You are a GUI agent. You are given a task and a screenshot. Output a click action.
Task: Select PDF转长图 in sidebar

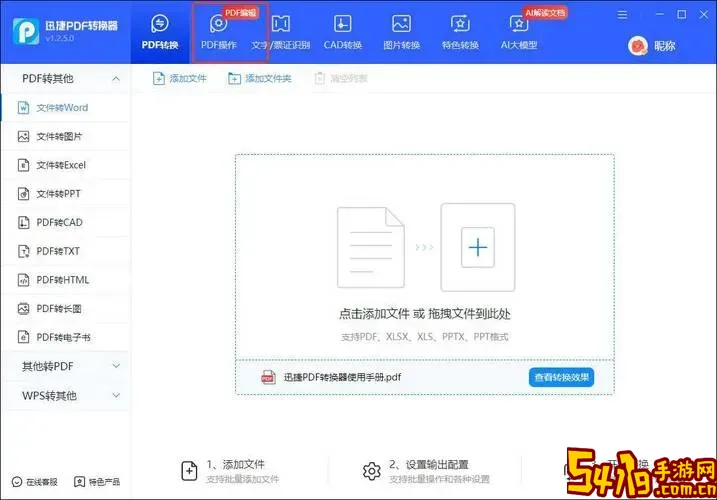(x=66, y=309)
